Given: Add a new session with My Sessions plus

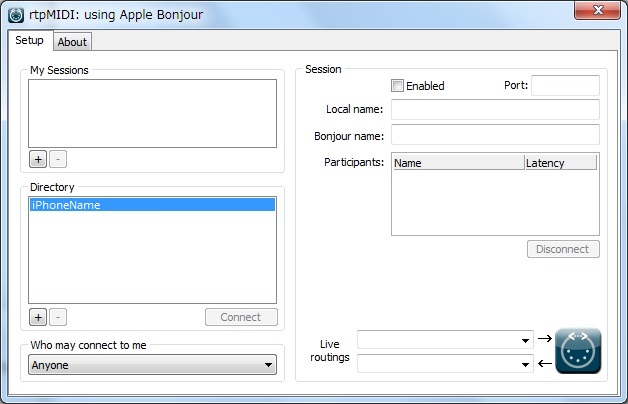Looking at the screenshot, I should point(38,159).
